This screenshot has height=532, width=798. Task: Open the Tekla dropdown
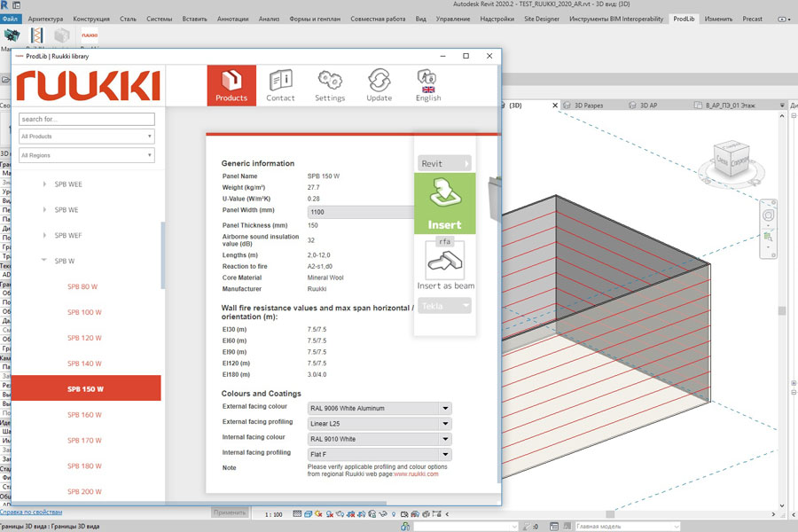445,306
